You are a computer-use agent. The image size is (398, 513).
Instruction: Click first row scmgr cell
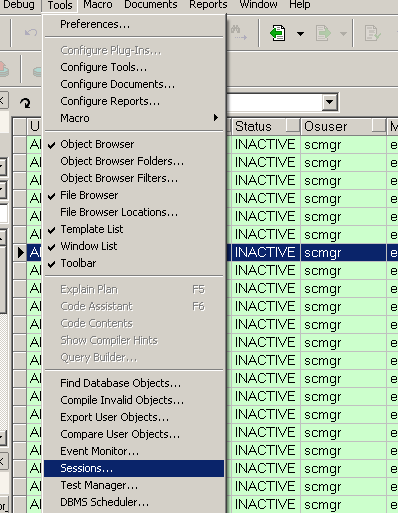344,144
